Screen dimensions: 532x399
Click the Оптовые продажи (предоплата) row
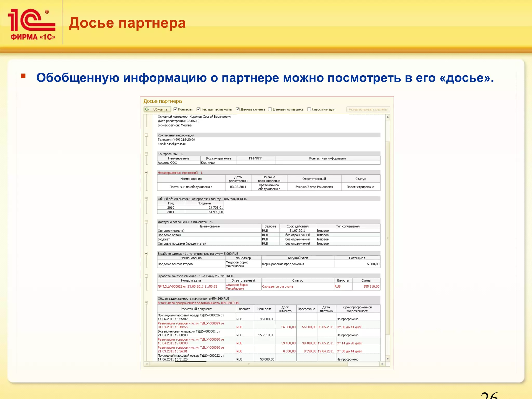tap(269, 244)
